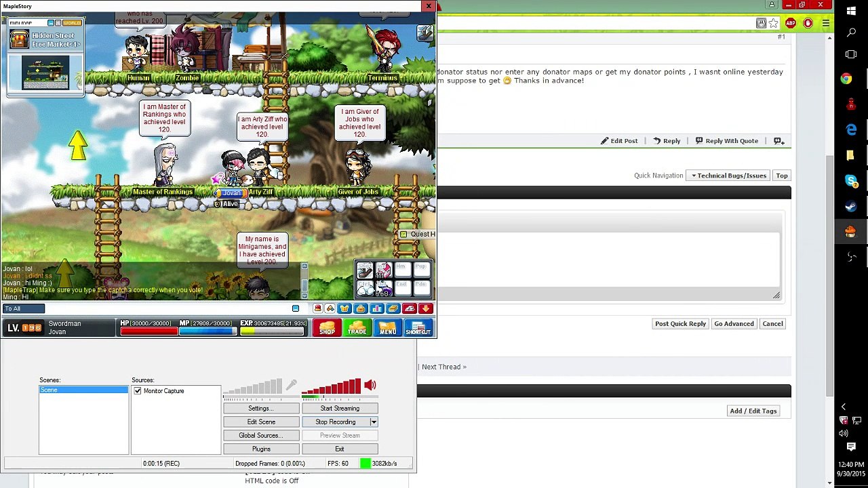The width and height of the screenshot is (868, 488).
Task: Click Add / Edit Tags
Action: tap(753, 411)
